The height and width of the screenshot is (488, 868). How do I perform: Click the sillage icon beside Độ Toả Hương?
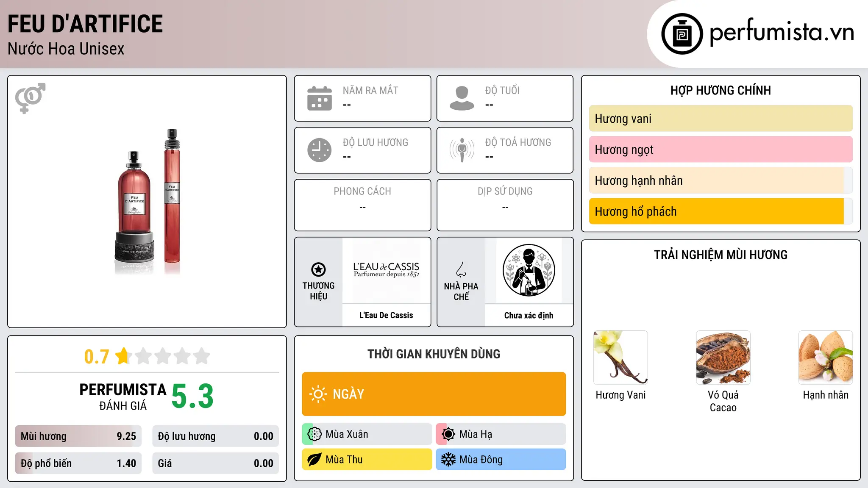pos(462,150)
